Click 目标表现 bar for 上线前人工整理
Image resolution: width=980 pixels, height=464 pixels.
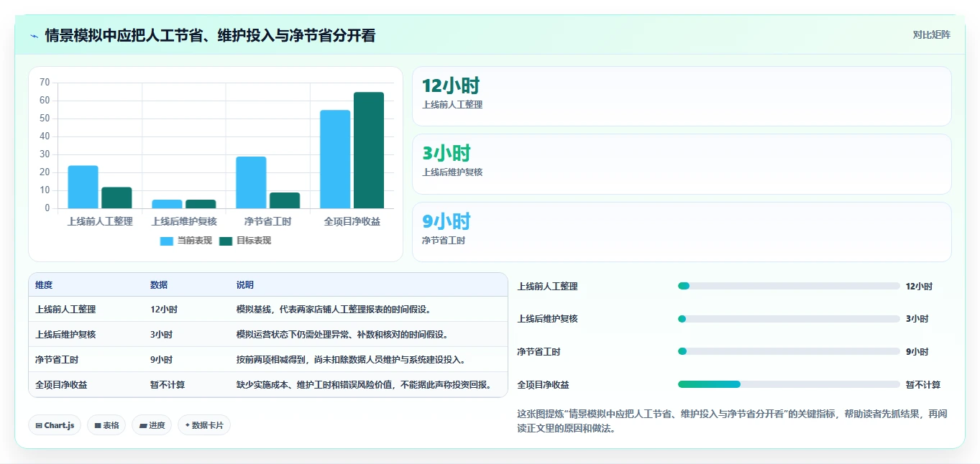(x=116, y=198)
